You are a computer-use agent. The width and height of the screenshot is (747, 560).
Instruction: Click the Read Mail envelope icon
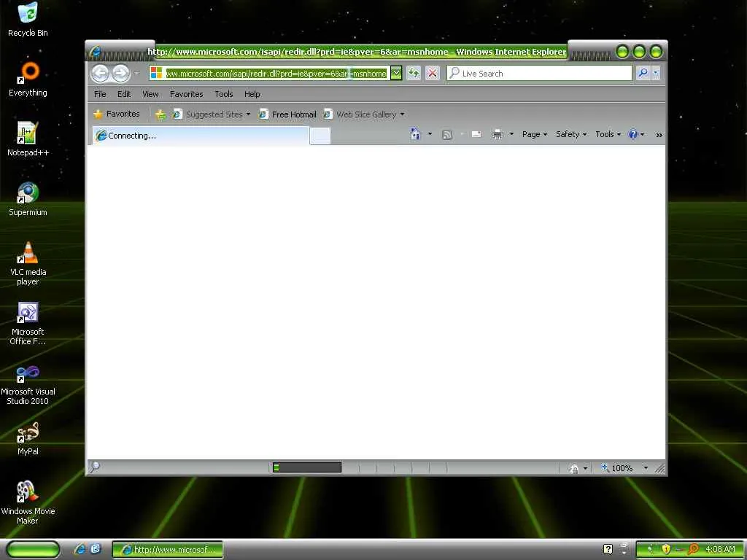pyautogui.click(x=476, y=135)
